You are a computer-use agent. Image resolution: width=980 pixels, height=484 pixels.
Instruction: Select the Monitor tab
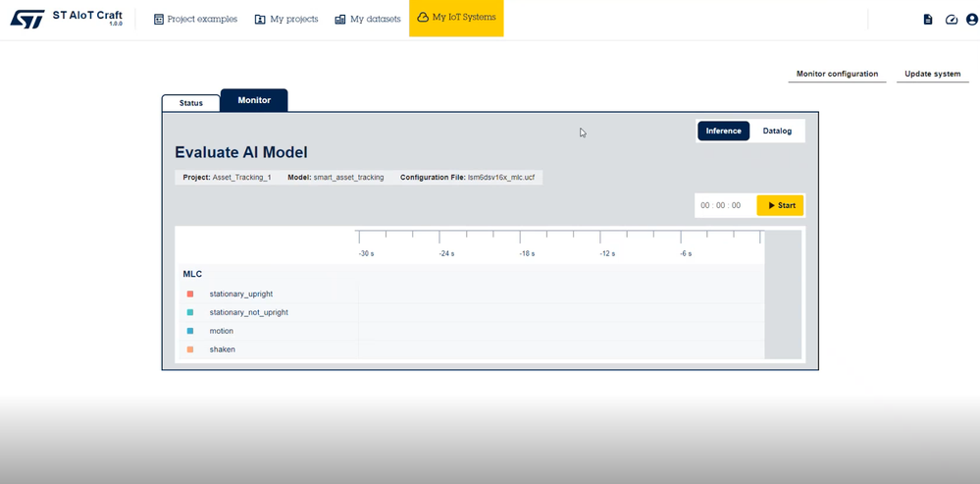point(254,100)
